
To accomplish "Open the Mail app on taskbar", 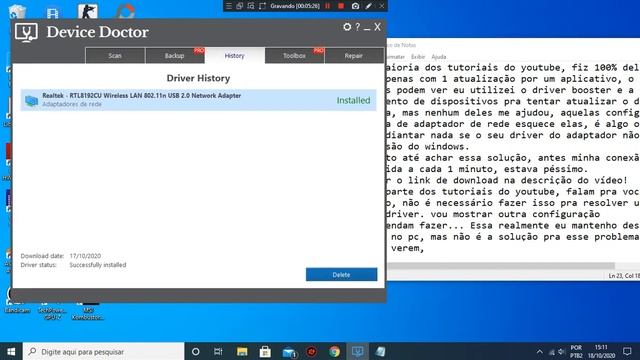I will [289, 351].
